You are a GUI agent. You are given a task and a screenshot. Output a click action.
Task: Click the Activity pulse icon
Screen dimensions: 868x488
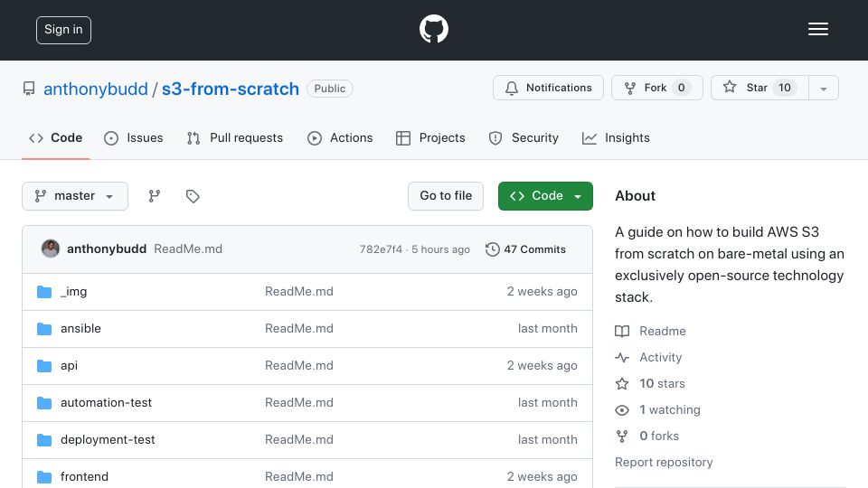pyautogui.click(x=622, y=358)
